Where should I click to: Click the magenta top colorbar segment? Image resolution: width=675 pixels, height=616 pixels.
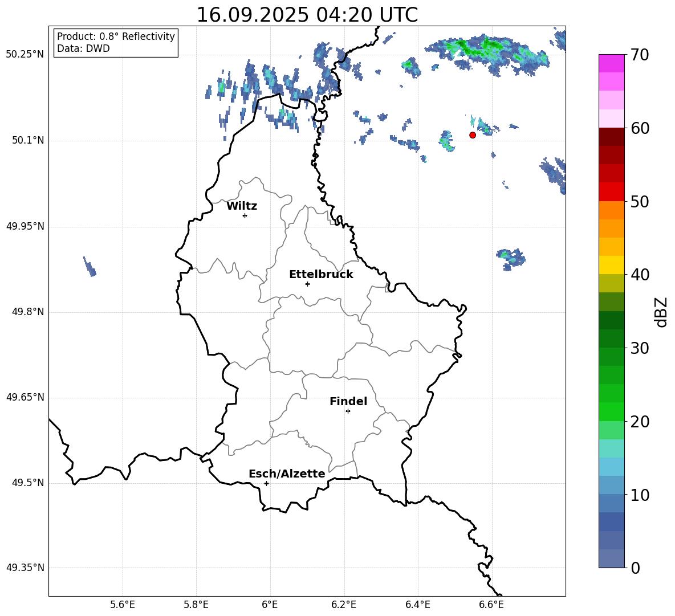pos(611,63)
